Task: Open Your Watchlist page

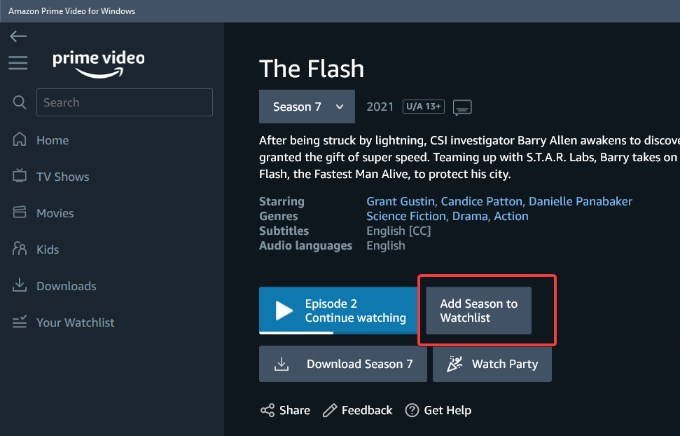Action: click(x=75, y=323)
